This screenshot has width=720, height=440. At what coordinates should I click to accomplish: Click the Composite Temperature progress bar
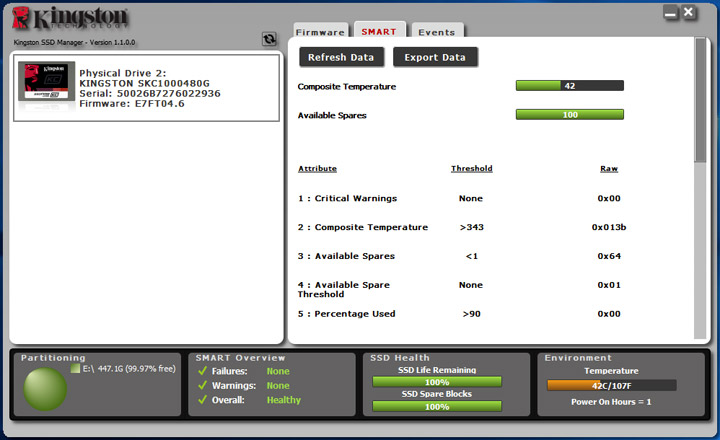coord(570,86)
